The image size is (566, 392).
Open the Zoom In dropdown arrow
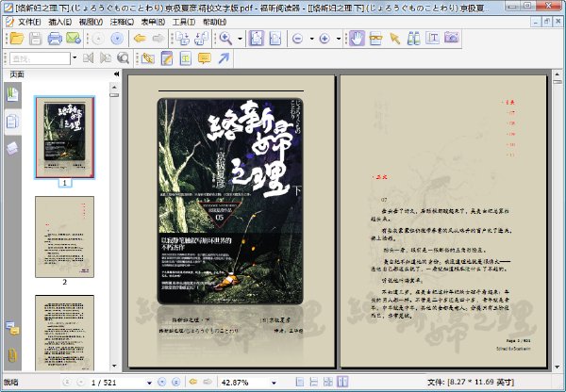[x=339, y=39]
